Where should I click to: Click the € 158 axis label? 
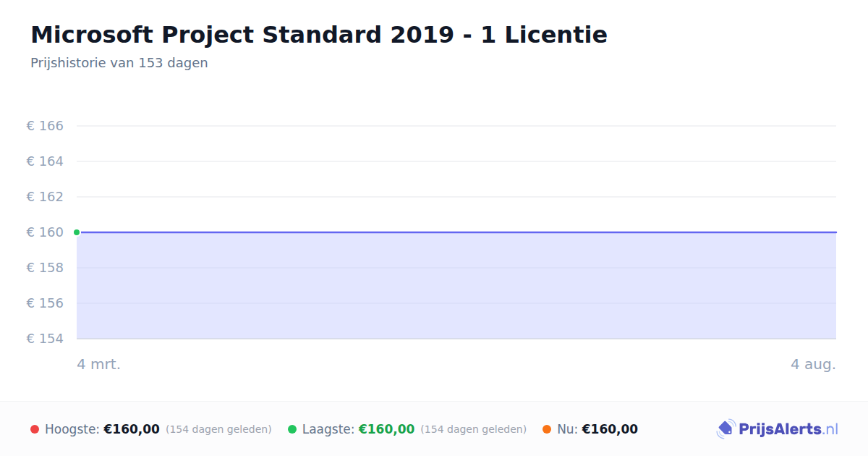point(45,268)
